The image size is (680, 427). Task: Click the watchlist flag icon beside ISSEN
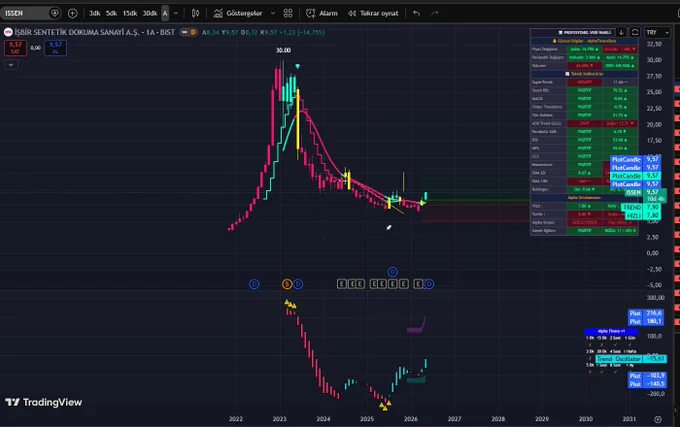click(55, 13)
